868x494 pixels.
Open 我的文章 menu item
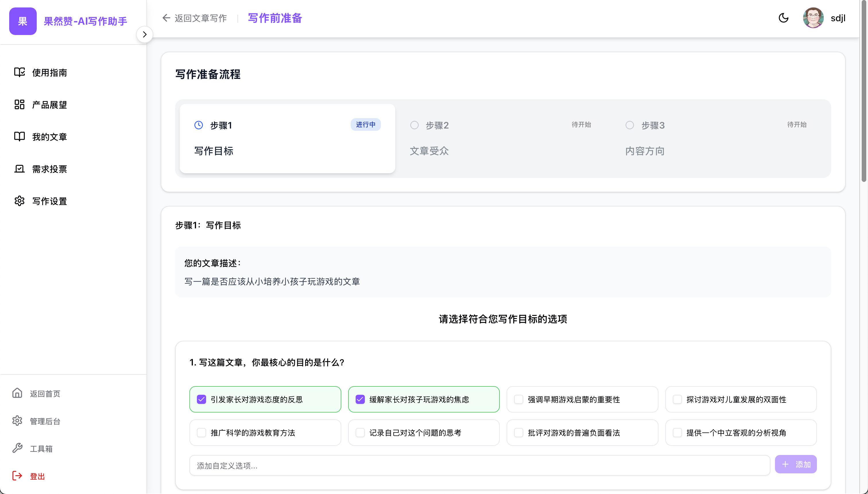coord(50,137)
